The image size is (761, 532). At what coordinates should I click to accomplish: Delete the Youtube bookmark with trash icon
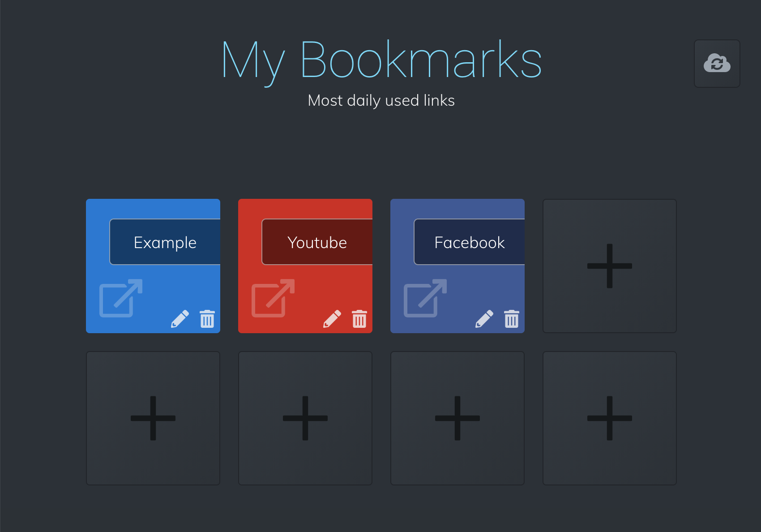[359, 319]
